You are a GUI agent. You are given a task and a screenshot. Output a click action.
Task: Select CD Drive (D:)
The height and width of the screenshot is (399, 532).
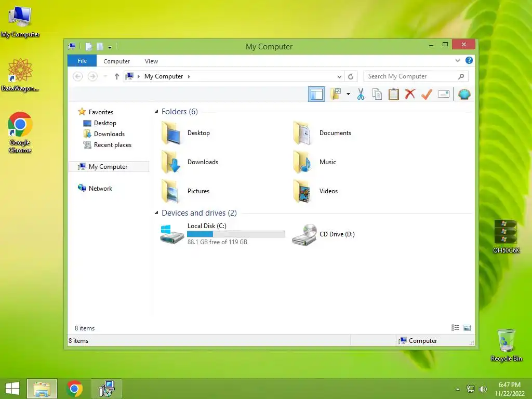[323, 234]
